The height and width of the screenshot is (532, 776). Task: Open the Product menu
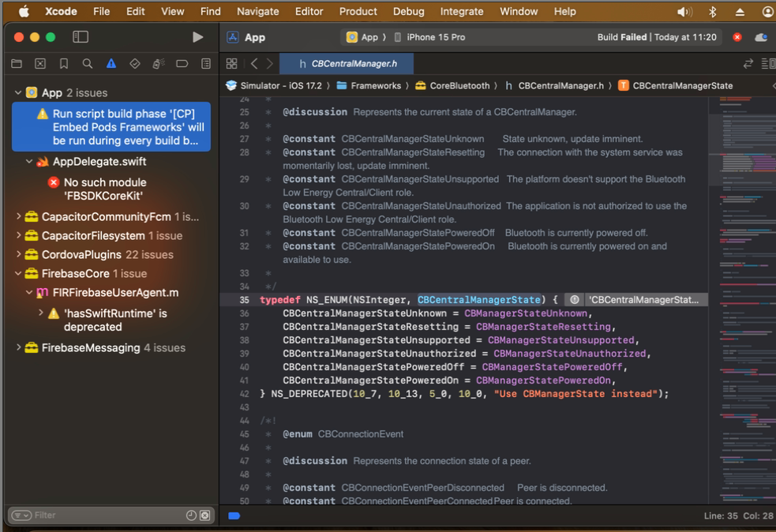click(x=358, y=11)
